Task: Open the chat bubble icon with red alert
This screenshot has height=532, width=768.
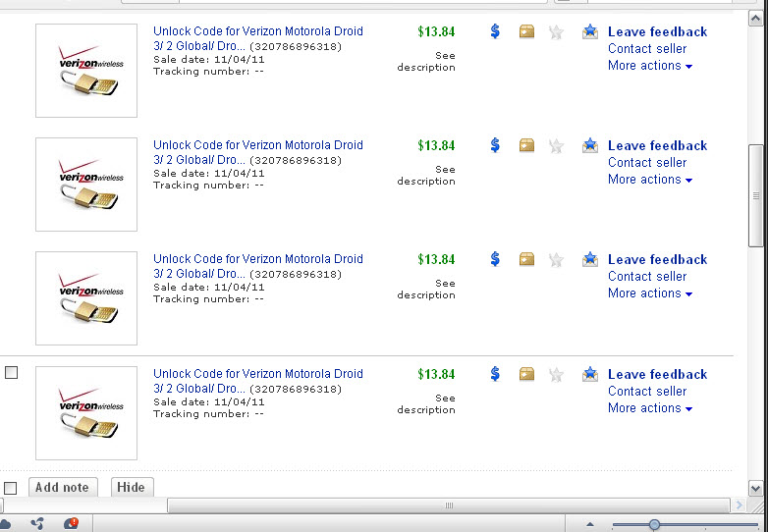Action: pos(71,524)
